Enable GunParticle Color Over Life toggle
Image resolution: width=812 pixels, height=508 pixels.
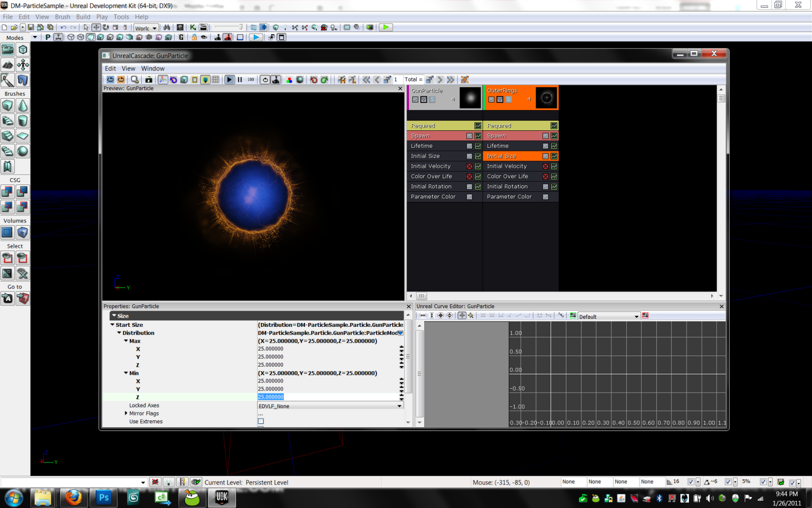click(x=469, y=176)
